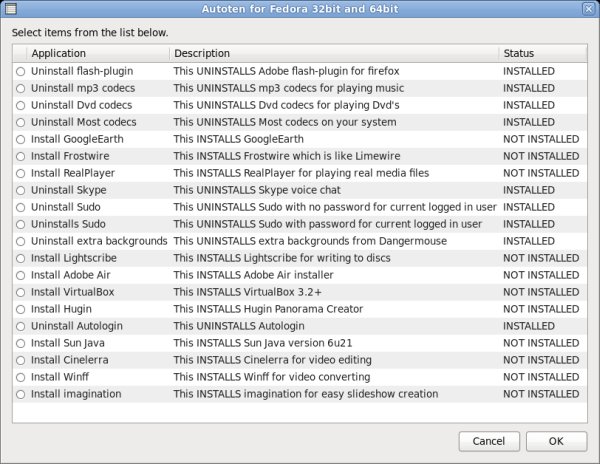
Task: Select the Install VirtualBox radio button
Action: (x=20, y=292)
